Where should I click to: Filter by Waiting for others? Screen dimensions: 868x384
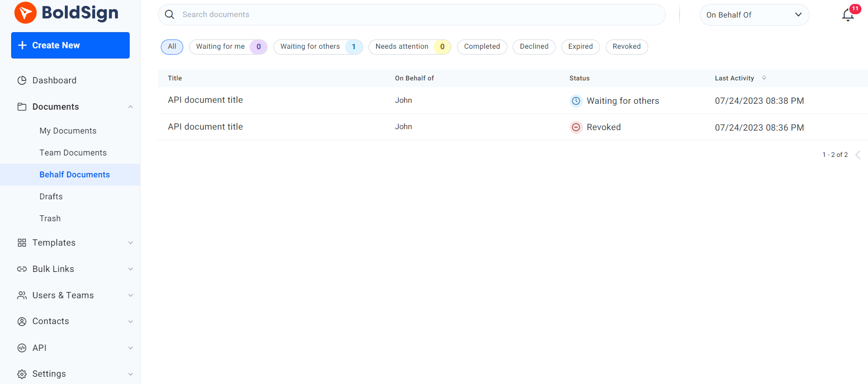pos(318,47)
